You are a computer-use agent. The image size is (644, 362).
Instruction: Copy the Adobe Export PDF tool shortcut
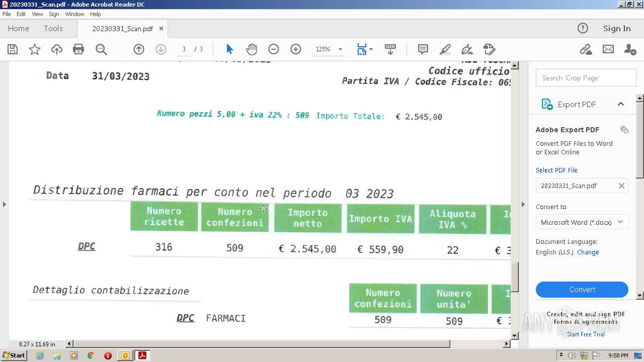click(x=624, y=130)
